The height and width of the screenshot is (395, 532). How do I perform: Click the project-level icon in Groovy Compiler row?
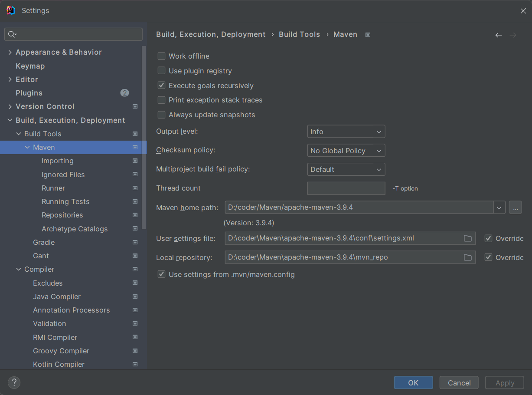(x=135, y=351)
